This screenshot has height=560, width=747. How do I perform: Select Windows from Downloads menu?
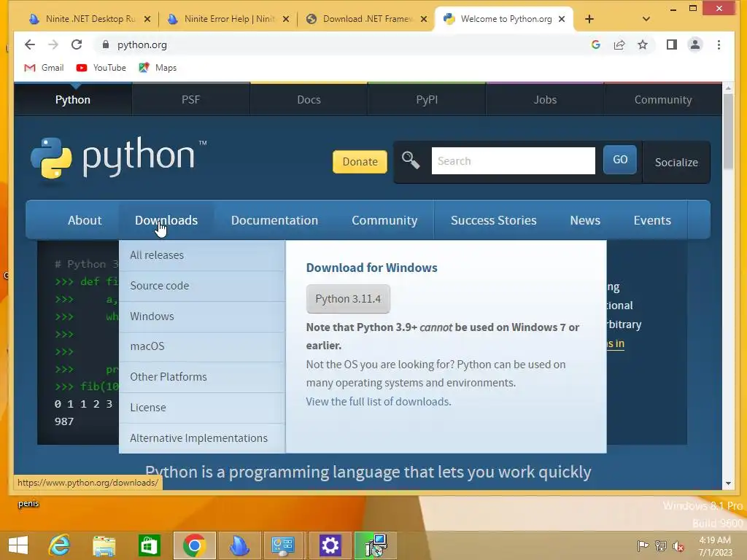click(202, 316)
